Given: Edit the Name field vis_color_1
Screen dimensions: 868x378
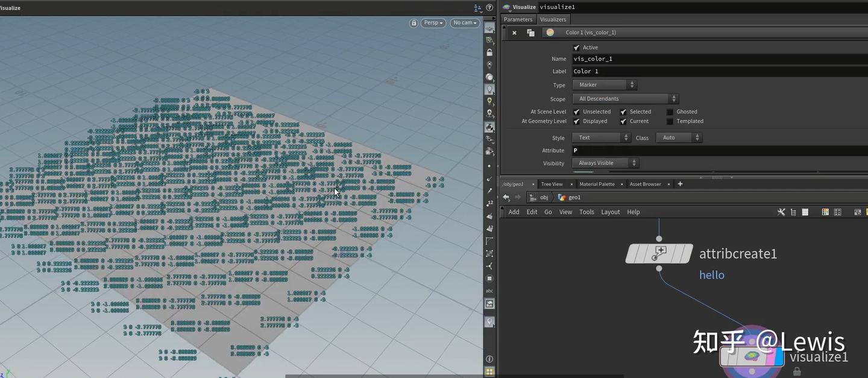Looking at the screenshot, I should (x=720, y=59).
